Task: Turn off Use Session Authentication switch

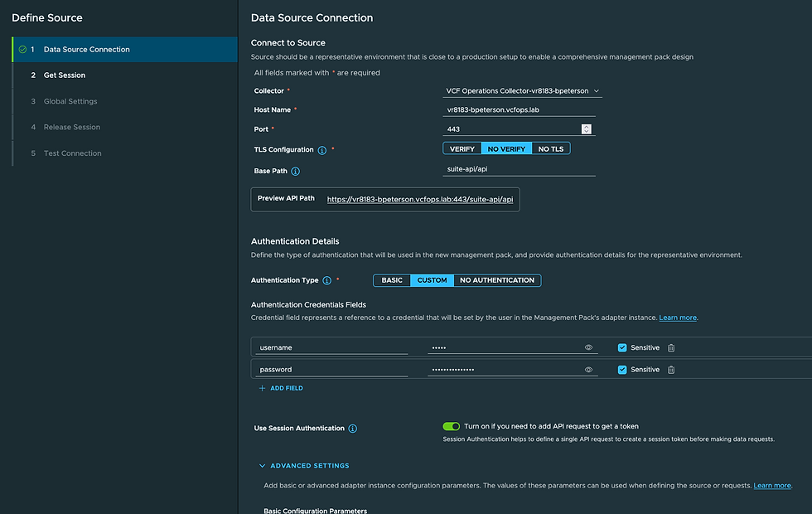Action: (451, 426)
